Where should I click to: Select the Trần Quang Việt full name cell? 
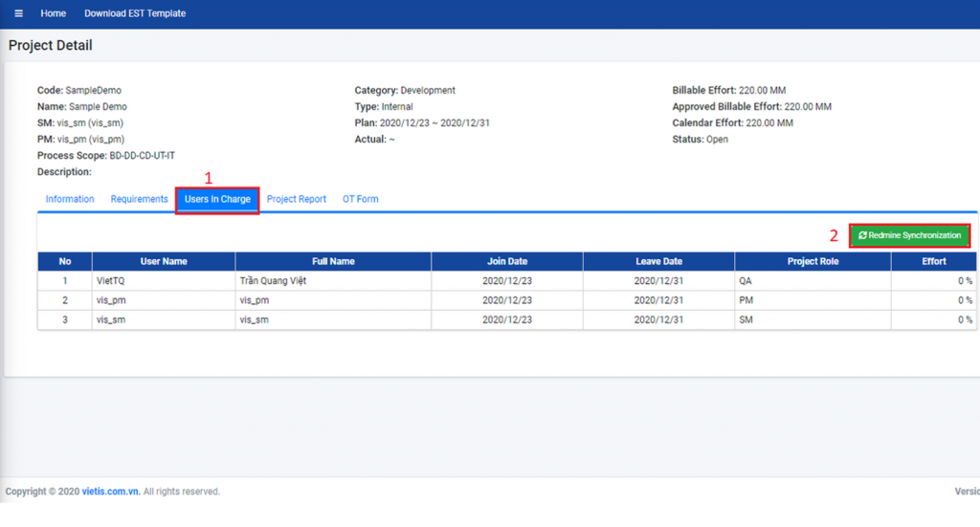pos(333,281)
